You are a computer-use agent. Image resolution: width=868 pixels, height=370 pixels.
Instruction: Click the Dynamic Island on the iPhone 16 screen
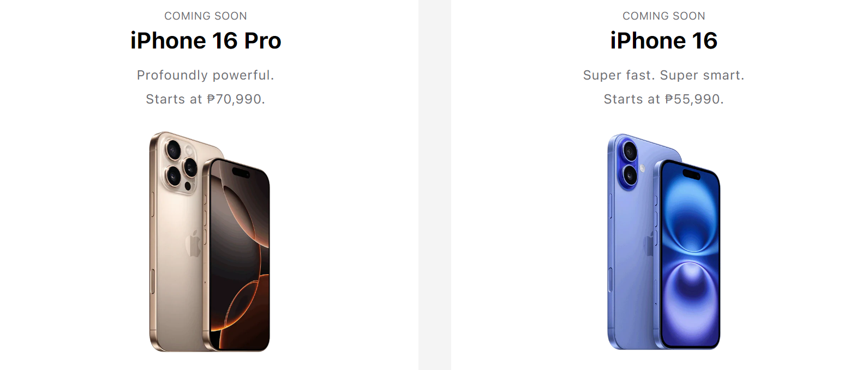pyautogui.click(x=691, y=174)
